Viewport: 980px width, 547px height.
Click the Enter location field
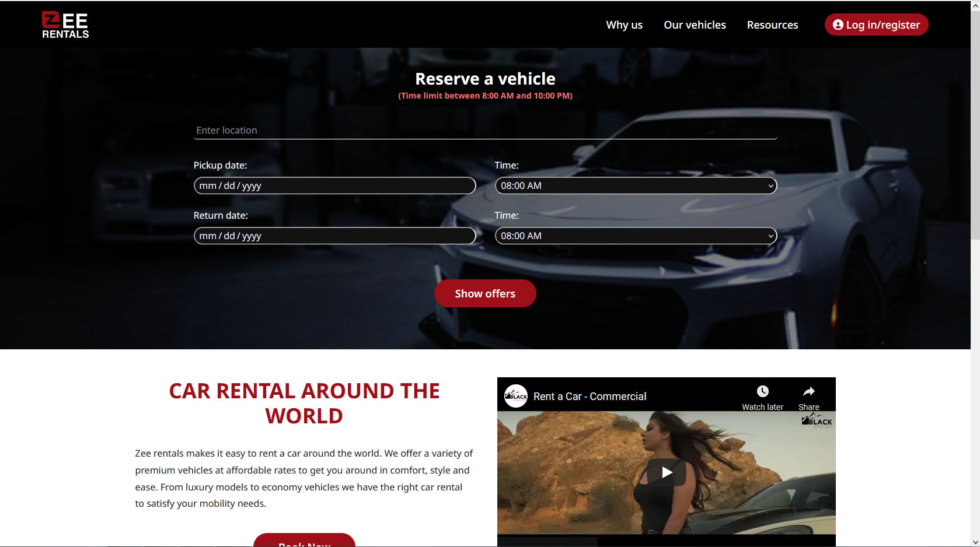[x=485, y=131]
